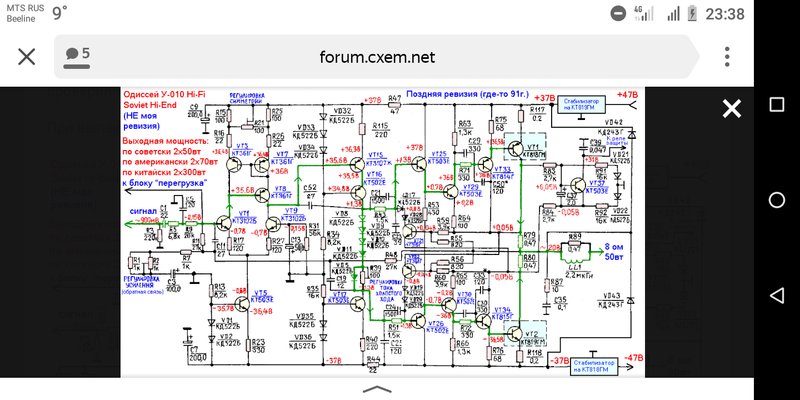
Task: Tap the 9° temperature indicator
Action: pos(60,13)
